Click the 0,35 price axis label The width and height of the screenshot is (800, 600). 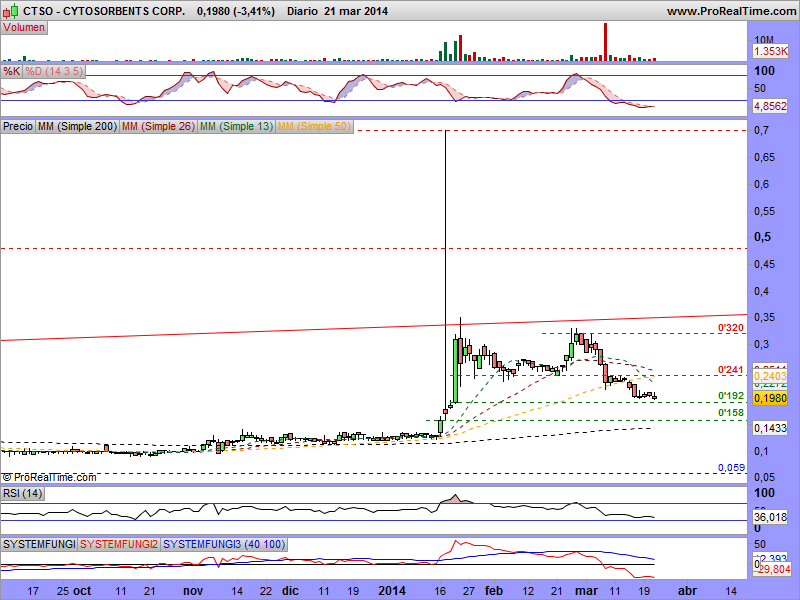tap(764, 317)
